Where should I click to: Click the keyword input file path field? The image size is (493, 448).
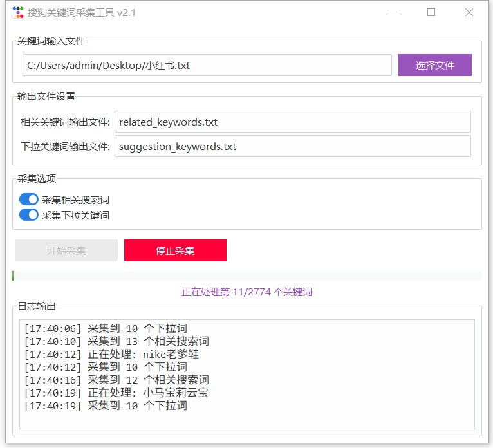coord(207,65)
